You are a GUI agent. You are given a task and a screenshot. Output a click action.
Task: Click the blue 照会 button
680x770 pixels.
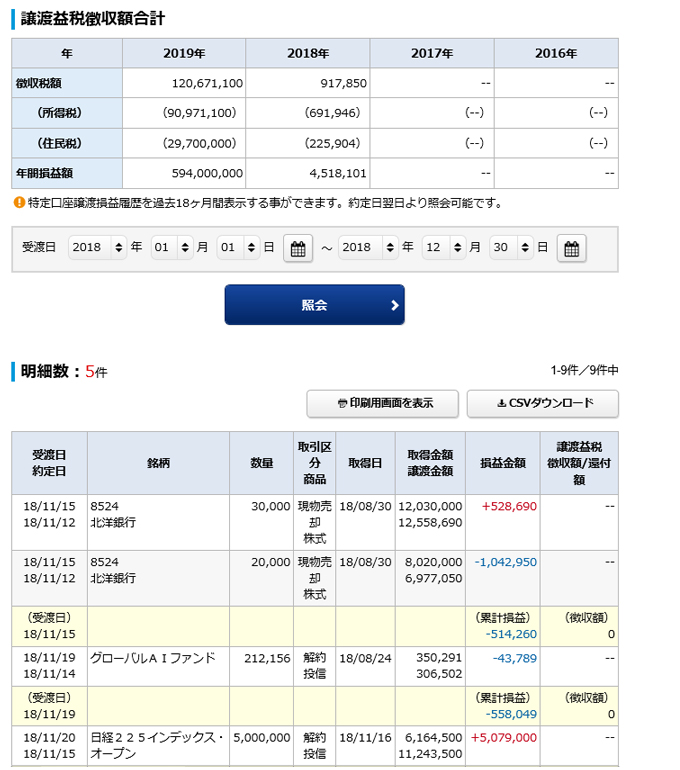[x=315, y=305]
